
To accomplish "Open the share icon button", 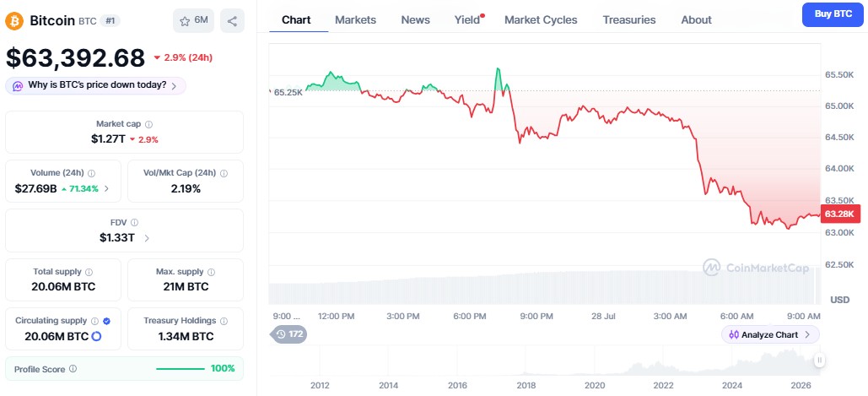I will click(232, 21).
